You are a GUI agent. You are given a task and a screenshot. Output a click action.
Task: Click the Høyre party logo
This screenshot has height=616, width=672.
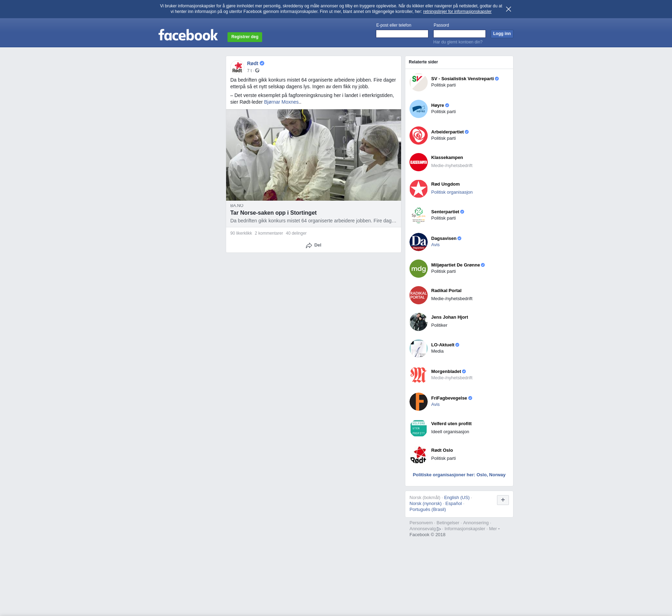pos(419,109)
